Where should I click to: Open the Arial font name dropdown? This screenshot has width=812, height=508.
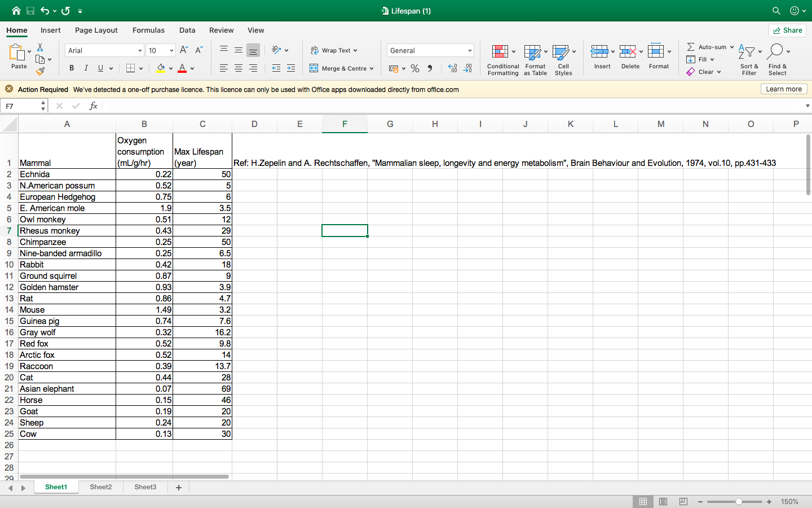[139, 50]
